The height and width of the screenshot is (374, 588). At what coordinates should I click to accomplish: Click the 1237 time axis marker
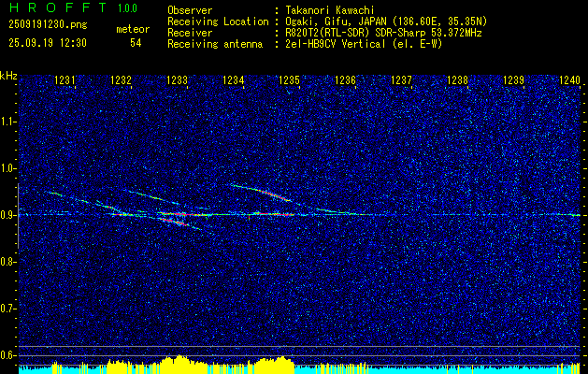[401, 79]
